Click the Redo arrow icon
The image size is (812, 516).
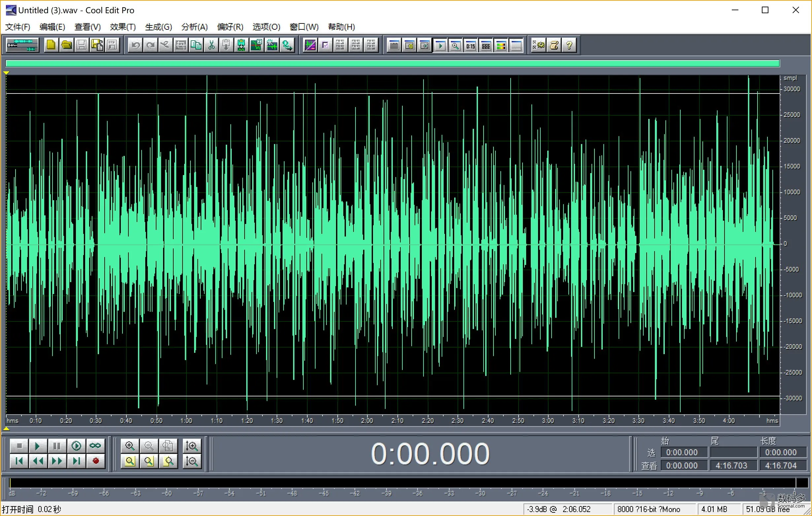(x=151, y=45)
